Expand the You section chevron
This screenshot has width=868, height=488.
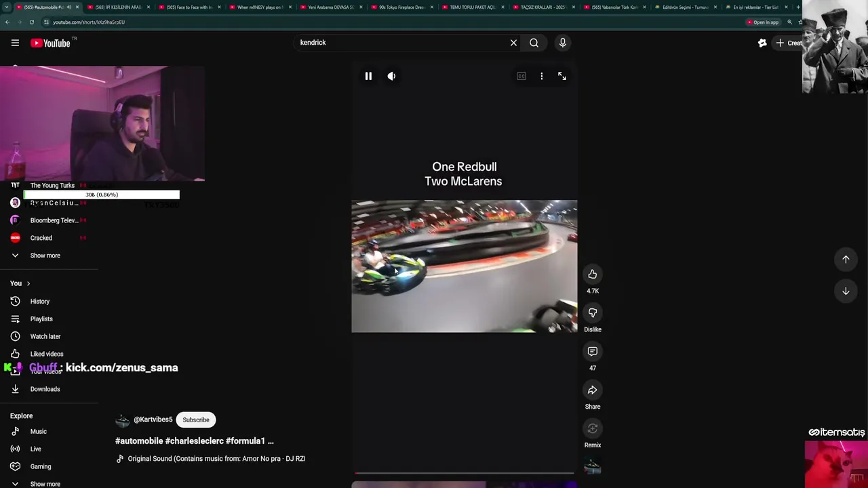point(28,283)
